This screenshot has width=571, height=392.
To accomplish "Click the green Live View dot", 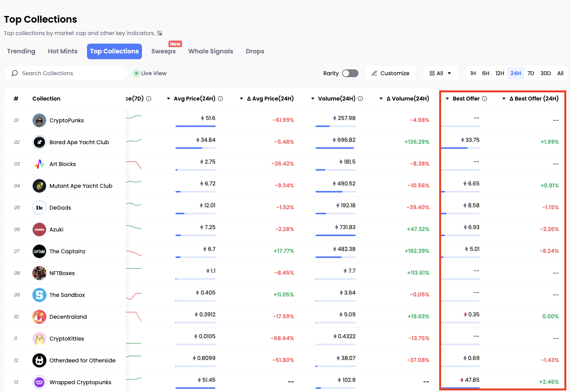I will click(137, 73).
